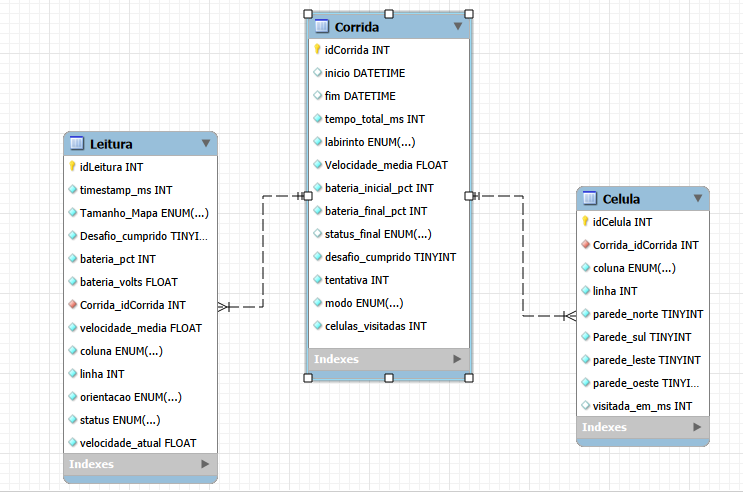Collapse the Leitura table with header arrow
The width and height of the screenshot is (743, 492).
pyautogui.click(x=206, y=143)
